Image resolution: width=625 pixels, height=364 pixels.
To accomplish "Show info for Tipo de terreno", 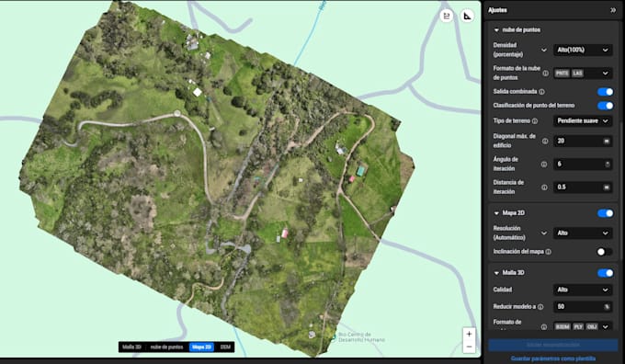I will click(x=535, y=120).
